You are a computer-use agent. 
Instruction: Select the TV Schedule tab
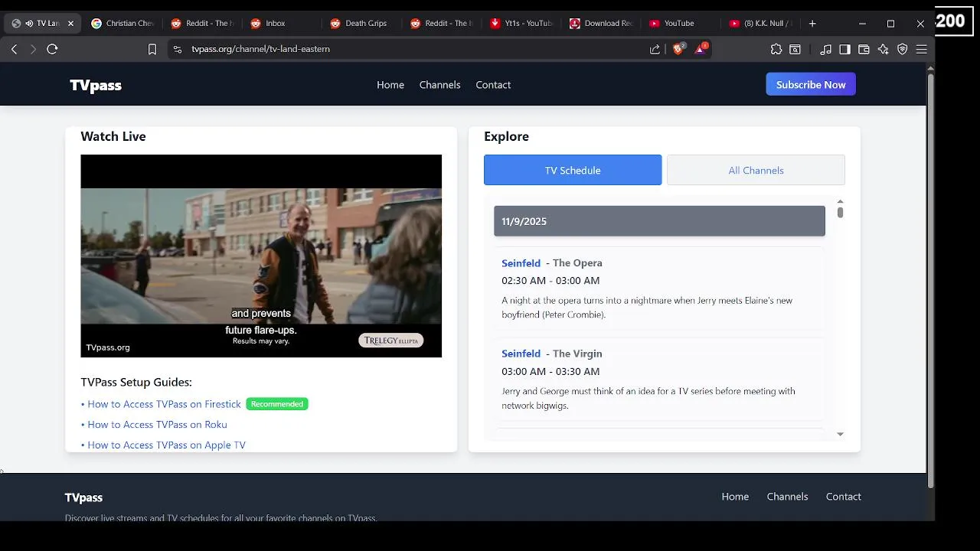point(573,170)
